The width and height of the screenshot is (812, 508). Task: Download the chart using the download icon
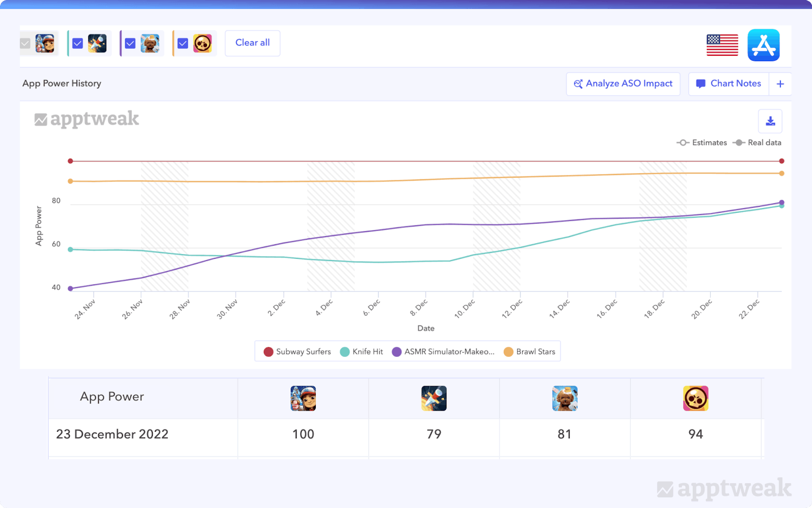(770, 121)
